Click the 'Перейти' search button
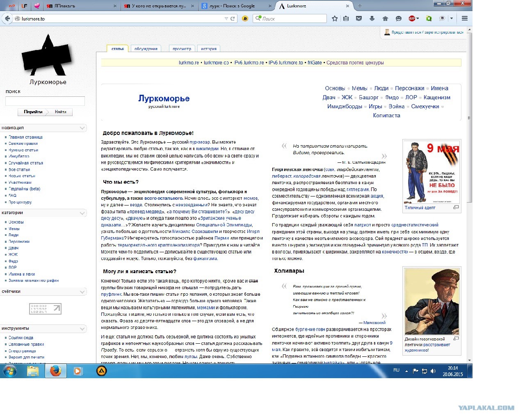 [33, 112]
